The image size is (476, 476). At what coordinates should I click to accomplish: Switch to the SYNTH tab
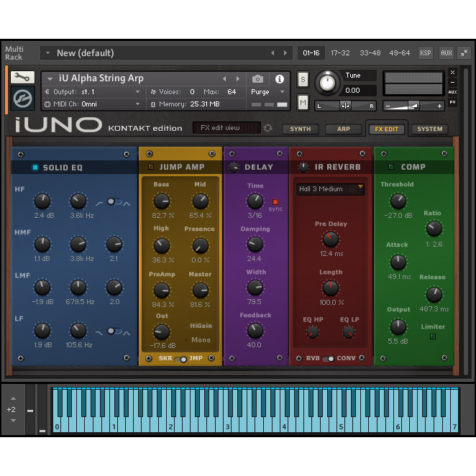tap(301, 129)
